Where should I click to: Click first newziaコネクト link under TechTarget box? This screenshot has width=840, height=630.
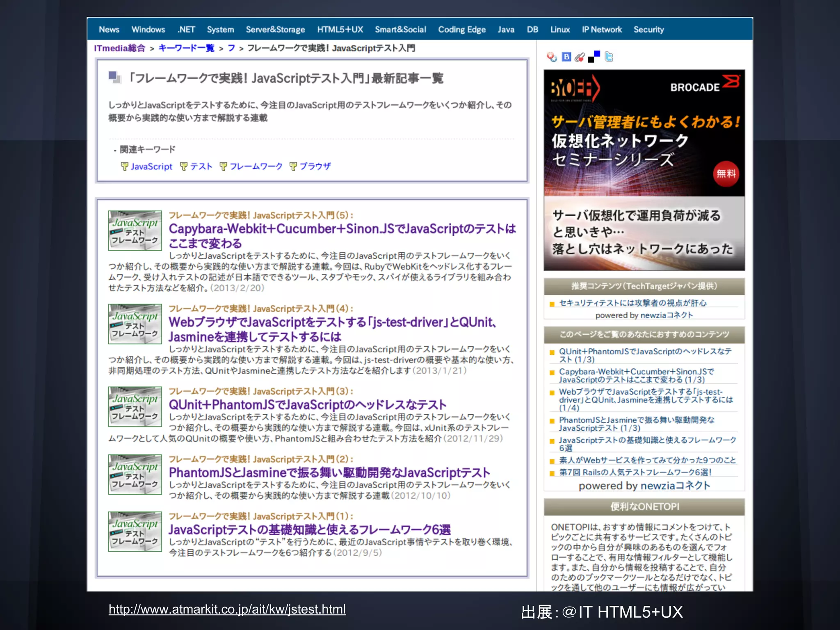tap(667, 315)
